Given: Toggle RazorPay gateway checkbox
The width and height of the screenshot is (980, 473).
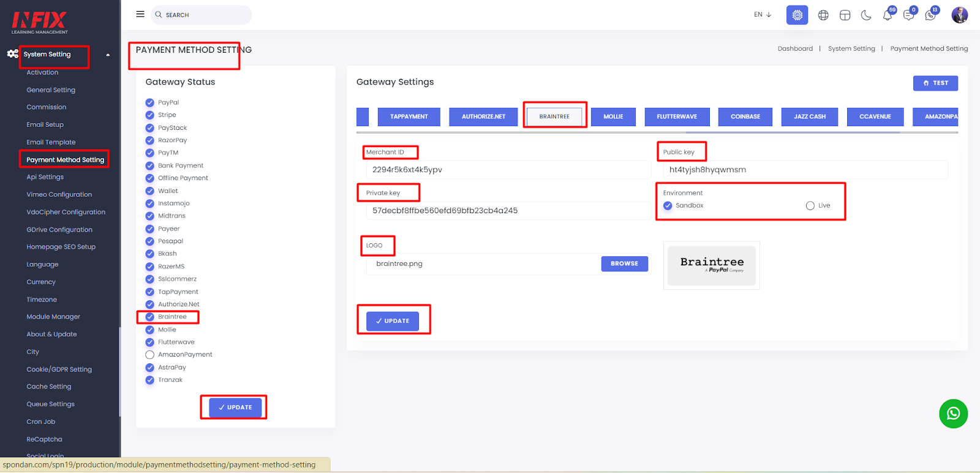Looking at the screenshot, I should coord(149,140).
